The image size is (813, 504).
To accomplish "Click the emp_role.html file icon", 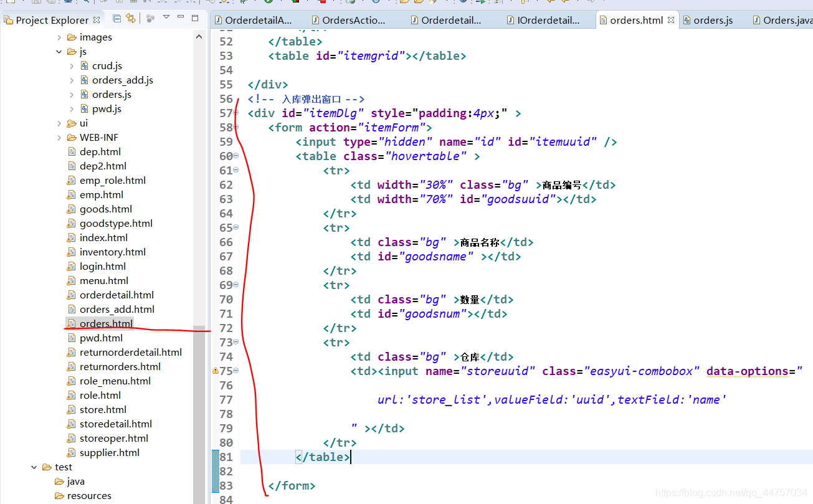I will 72,181.
